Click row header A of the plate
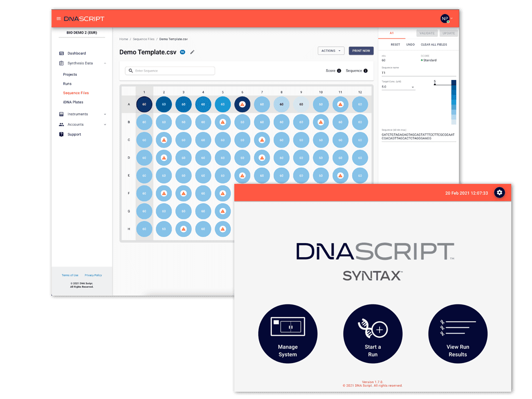Screen dimensions: 532x399 tap(129, 104)
